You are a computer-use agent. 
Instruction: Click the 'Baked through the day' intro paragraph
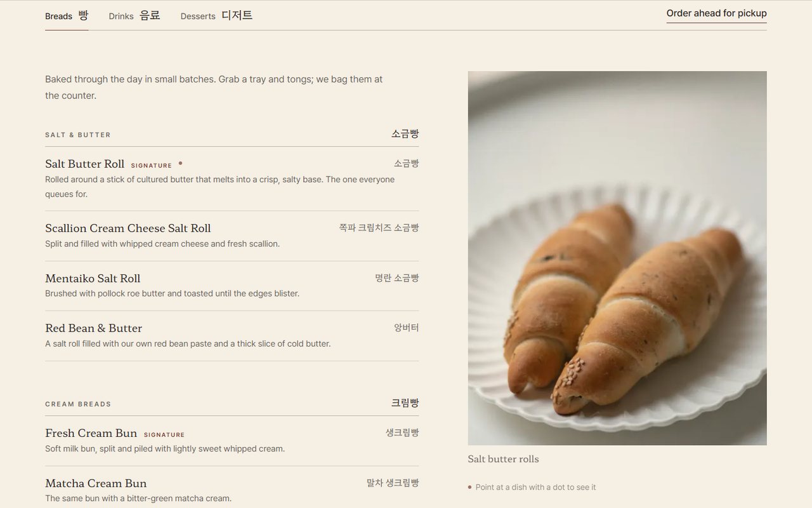click(214, 88)
